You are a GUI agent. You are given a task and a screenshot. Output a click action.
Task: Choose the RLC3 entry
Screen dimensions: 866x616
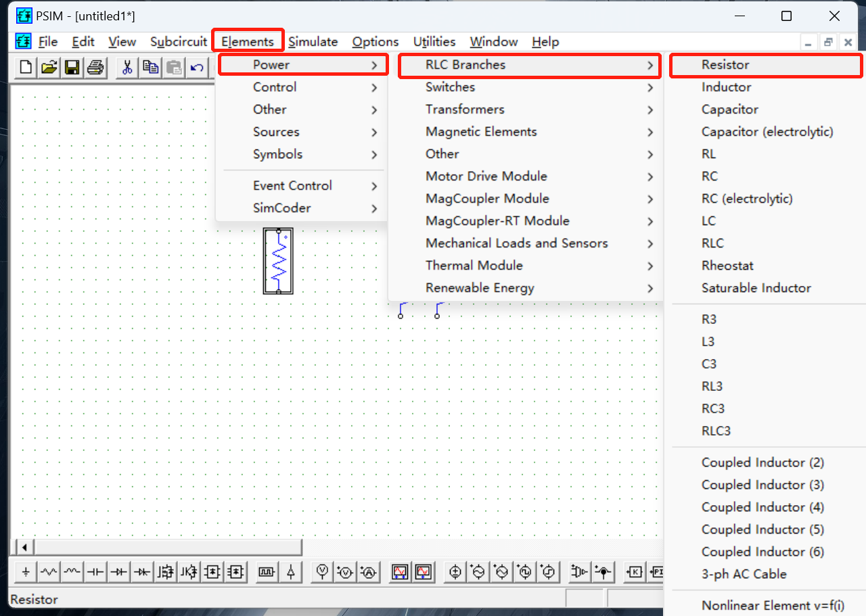pos(767,431)
